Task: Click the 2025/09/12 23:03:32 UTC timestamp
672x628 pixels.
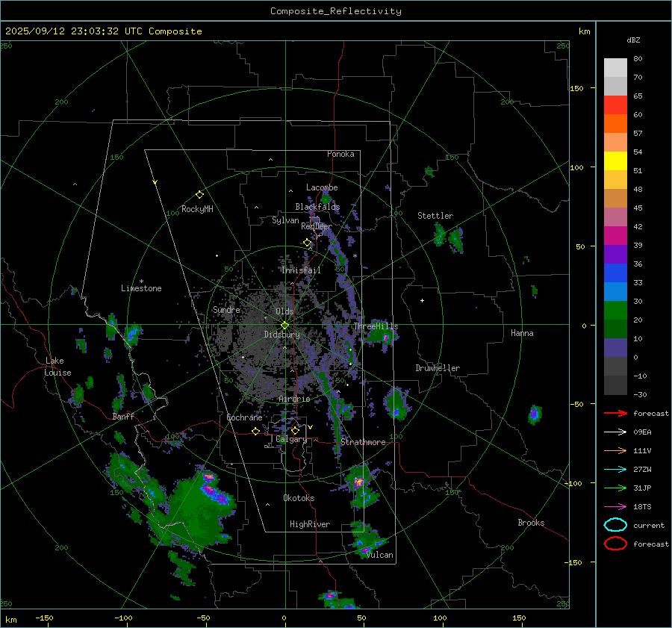Action: tap(103, 31)
